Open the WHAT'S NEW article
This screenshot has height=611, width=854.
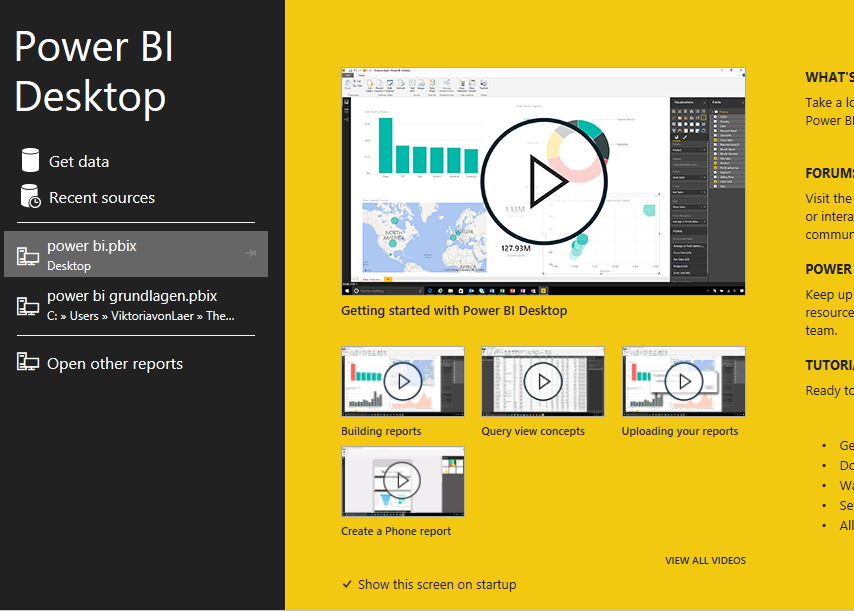(829, 77)
